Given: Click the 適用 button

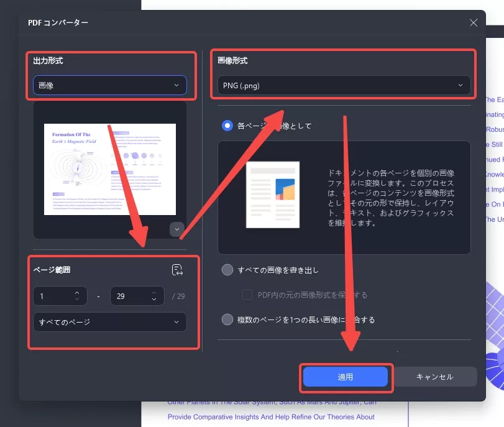Looking at the screenshot, I should coord(346,377).
